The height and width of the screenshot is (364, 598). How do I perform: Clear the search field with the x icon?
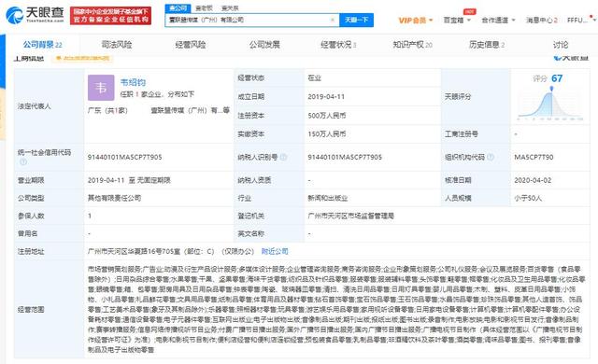point(333,20)
